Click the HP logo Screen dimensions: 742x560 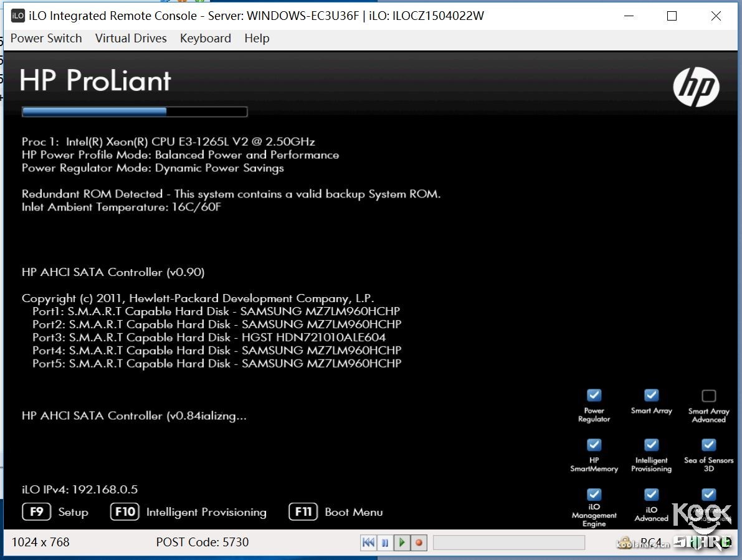coord(696,87)
